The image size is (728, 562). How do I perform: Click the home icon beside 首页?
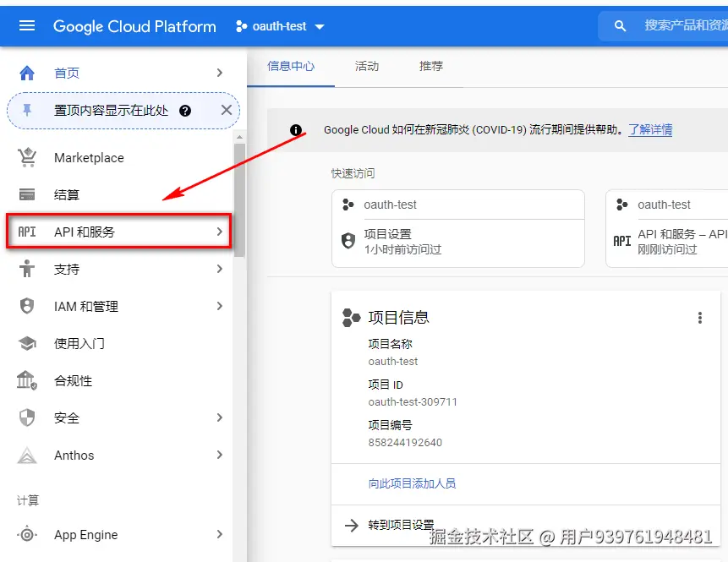(x=27, y=73)
